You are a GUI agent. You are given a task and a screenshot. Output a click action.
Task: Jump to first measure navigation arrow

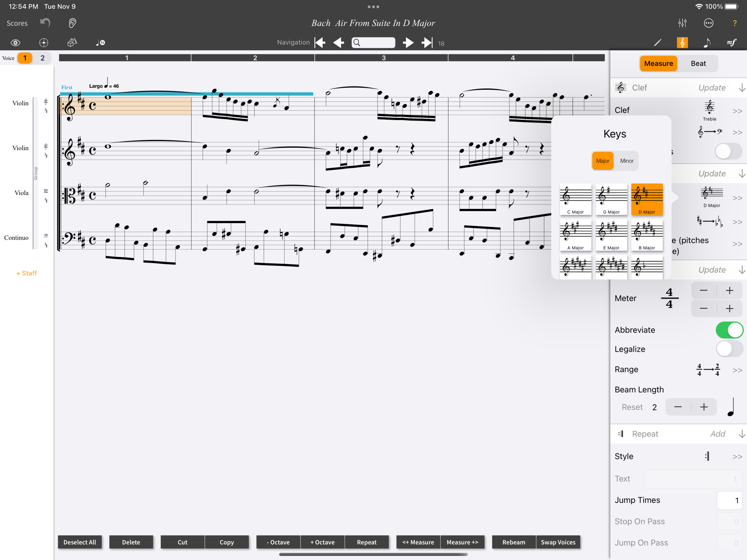coord(320,42)
